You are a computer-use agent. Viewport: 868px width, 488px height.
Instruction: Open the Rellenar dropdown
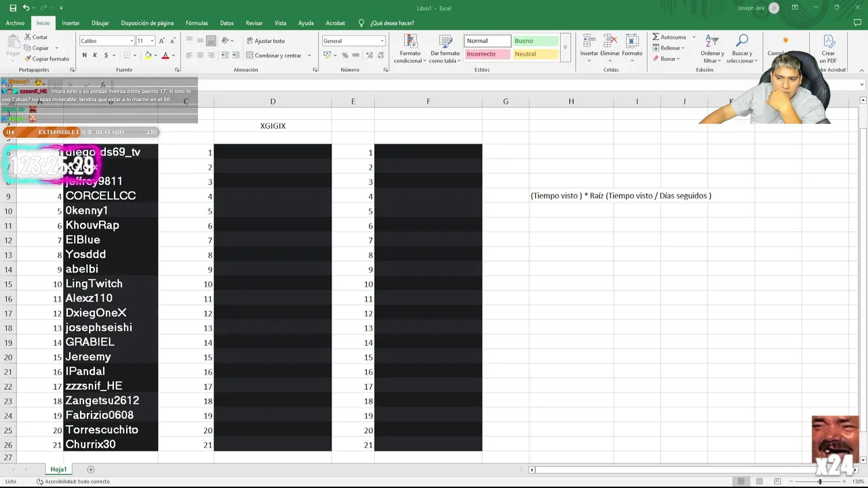point(669,48)
